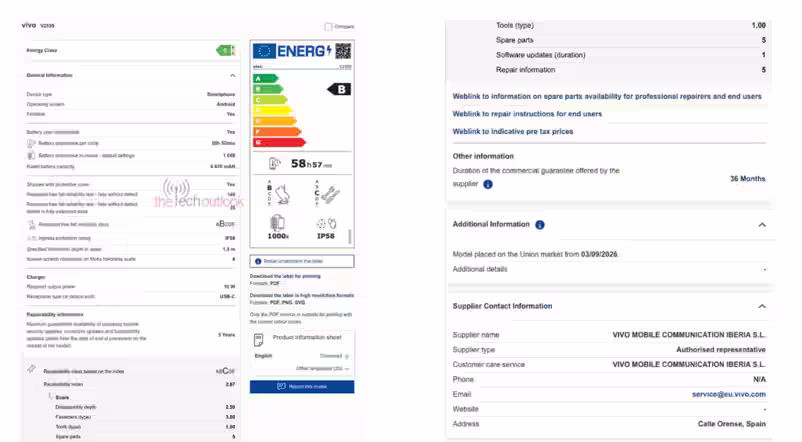Click the info icon beside Additional Information

540,225
